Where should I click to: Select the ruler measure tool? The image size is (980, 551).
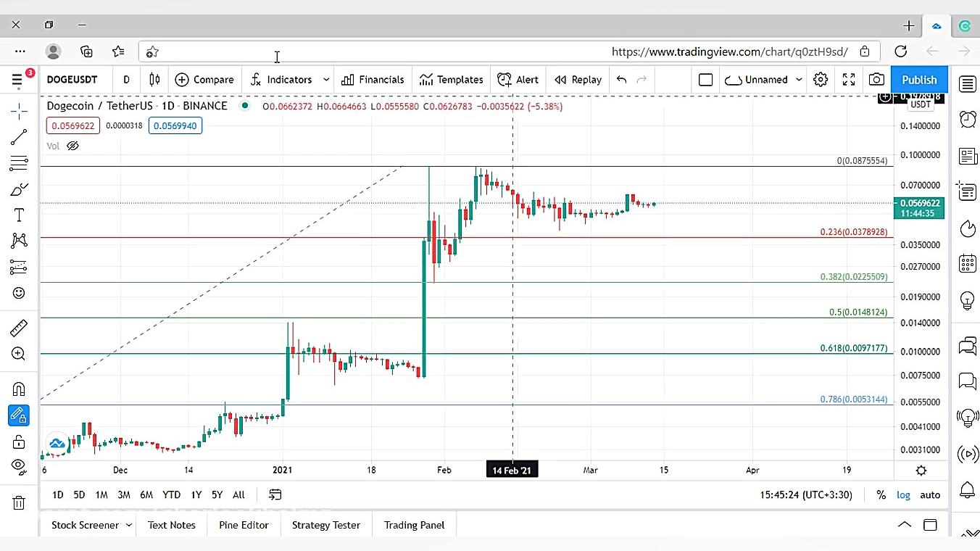point(19,328)
